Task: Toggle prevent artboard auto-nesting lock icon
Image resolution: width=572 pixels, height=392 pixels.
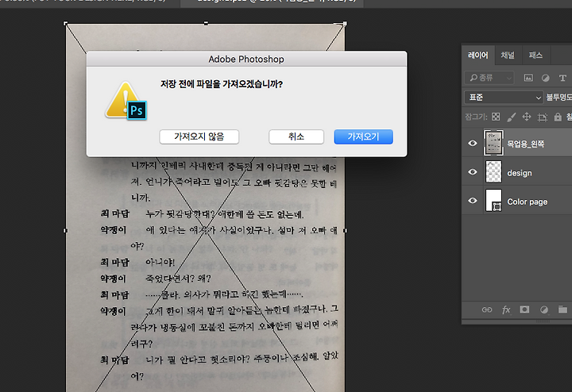Action: (542, 117)
